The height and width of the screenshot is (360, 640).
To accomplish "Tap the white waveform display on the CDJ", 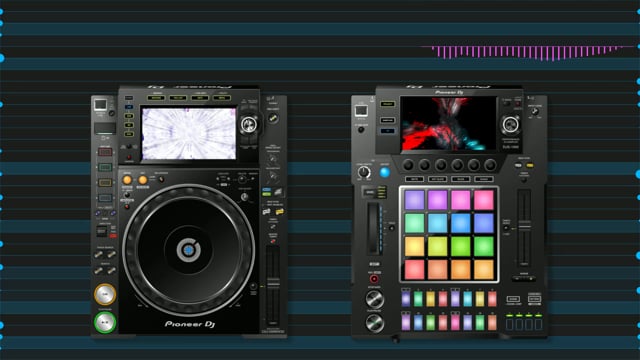I will [x=189, y=133].
